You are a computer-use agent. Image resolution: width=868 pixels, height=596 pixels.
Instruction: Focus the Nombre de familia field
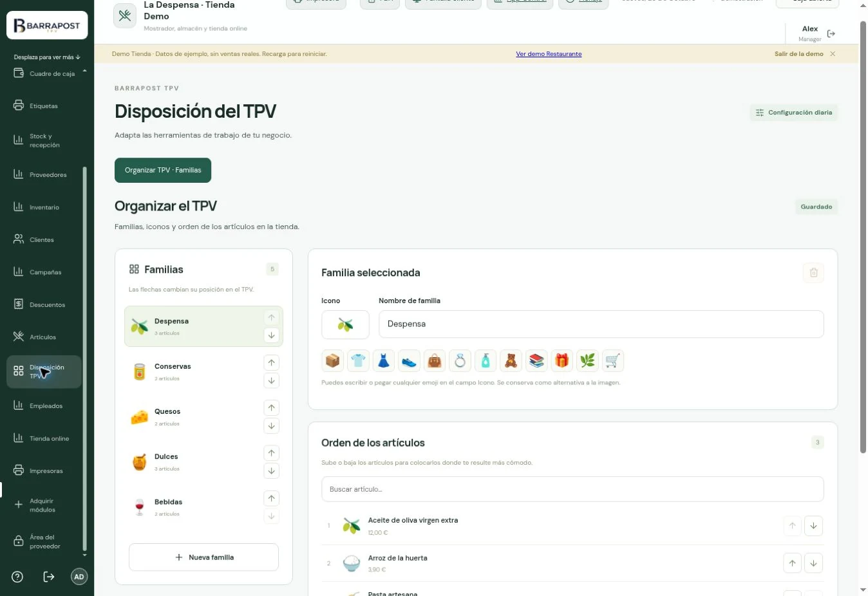601,324
